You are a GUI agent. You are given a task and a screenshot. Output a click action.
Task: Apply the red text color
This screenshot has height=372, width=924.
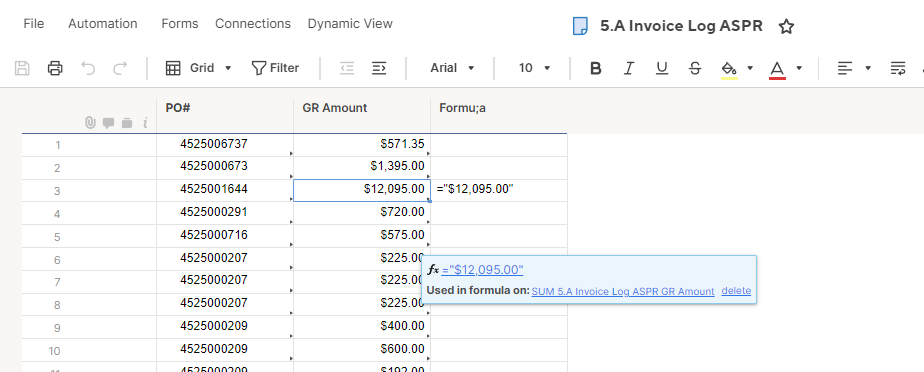(777, 69)
